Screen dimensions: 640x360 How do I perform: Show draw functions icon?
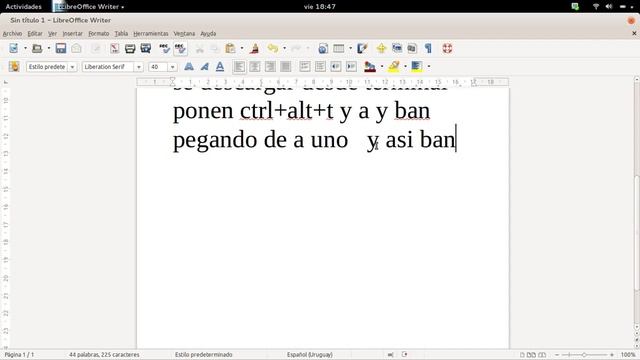coord(362,48)
